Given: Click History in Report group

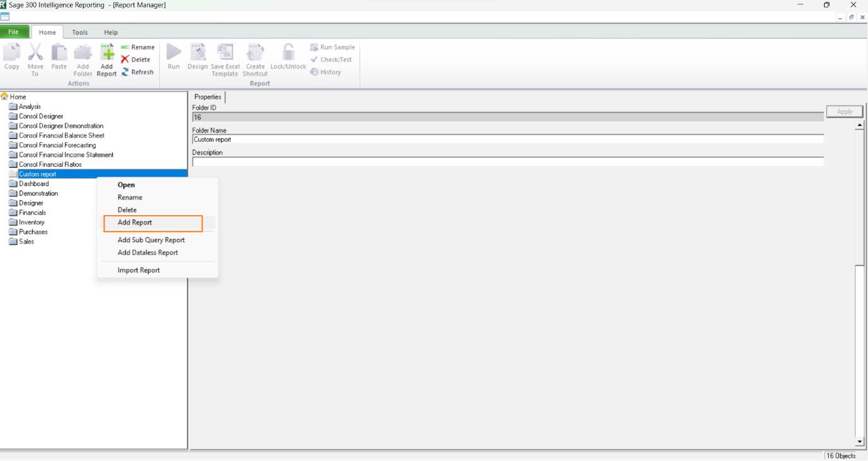Looking at the screenshot, I should click(325, 72).
